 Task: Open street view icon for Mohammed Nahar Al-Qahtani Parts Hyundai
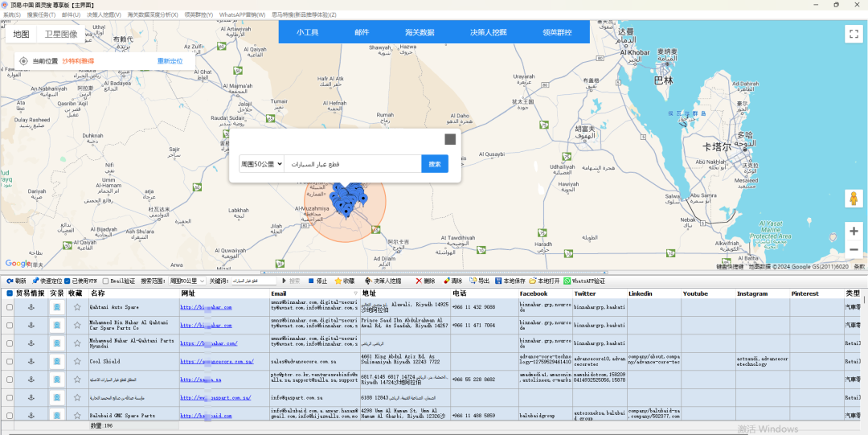click(x=56, y=343)
